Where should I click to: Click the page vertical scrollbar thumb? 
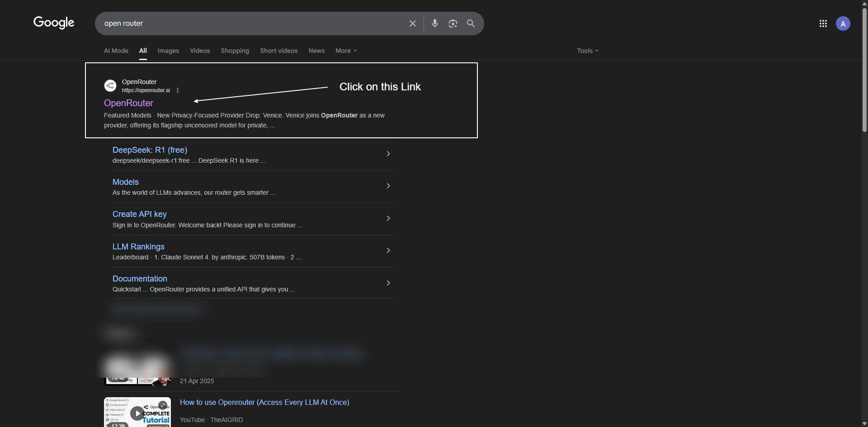pyautogui.click(x=864, y=70)
